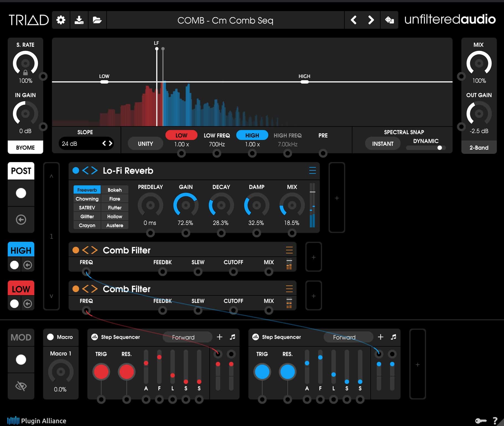This screenshot has width=504, height=426.
Task: Click the Macro 1 knob
Action: (x=61, y=372)
